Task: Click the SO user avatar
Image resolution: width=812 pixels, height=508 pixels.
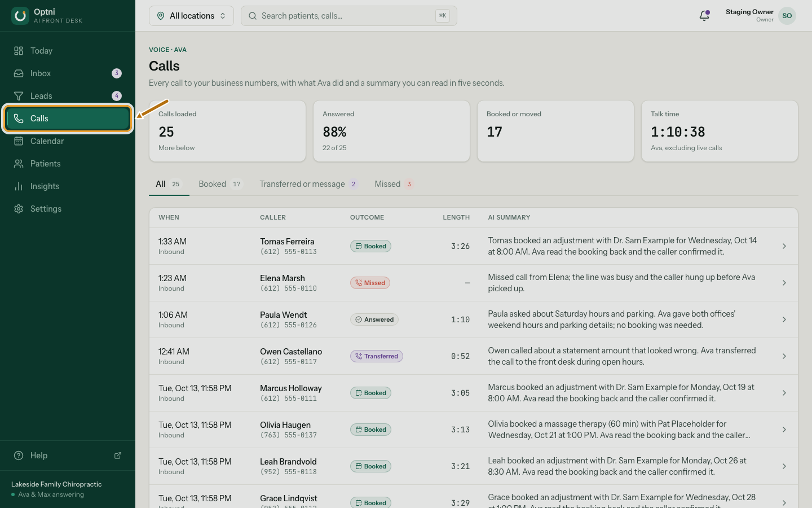Action: point(787,16)
